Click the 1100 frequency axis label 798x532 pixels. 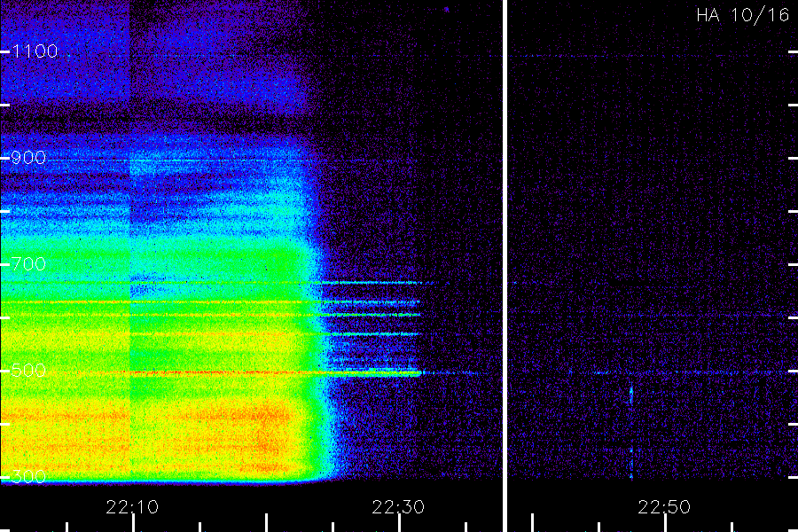35,51
